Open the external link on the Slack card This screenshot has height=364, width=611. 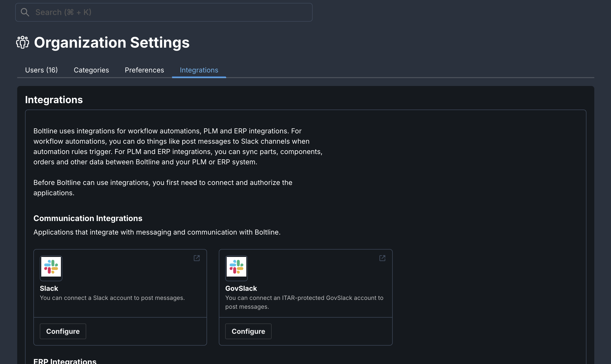click(x=197, y=258)
